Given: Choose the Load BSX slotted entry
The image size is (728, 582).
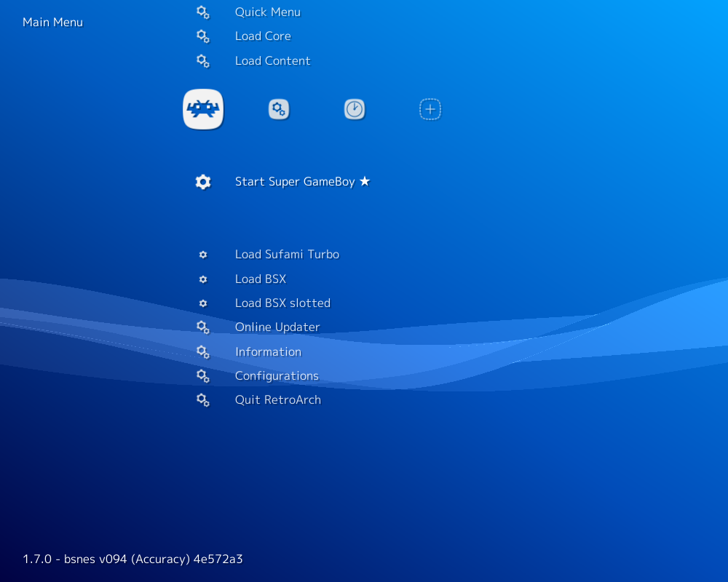Looking at the screenshot, I should tap(282, 303).
